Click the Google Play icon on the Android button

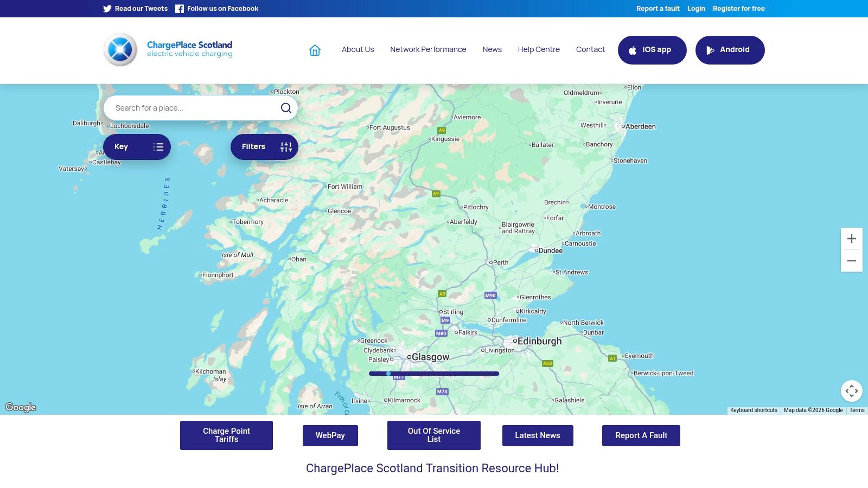pos(711,50)
